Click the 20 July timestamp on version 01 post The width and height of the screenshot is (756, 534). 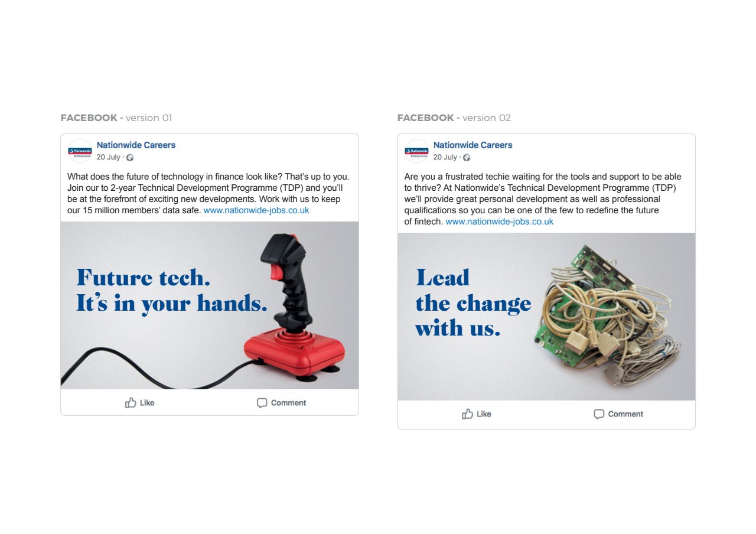(108, 157)
